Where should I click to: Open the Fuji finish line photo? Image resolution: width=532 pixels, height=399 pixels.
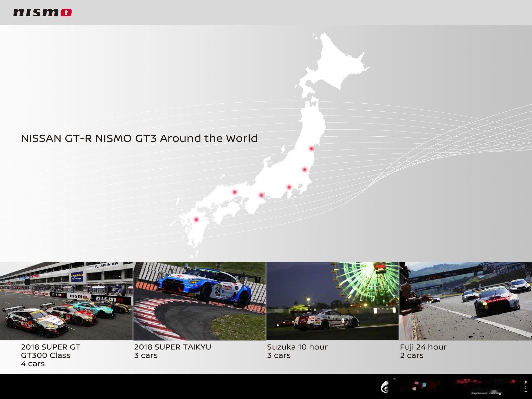(x=465, y=301)
